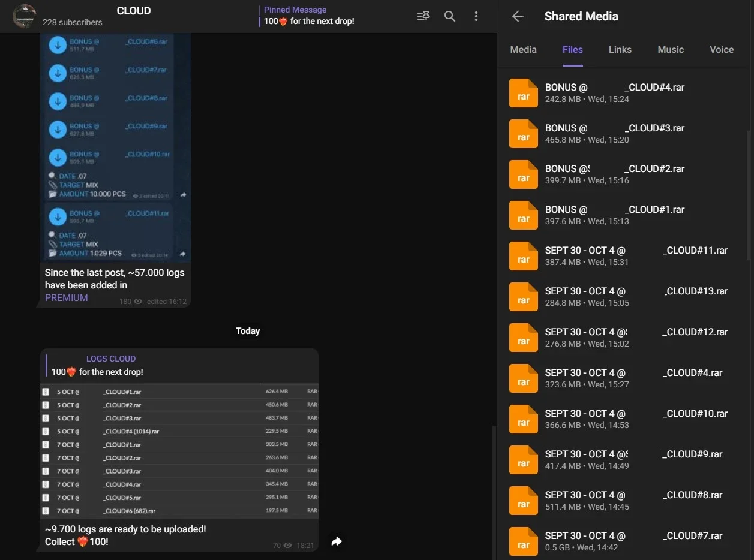This screenshot has height=560, width=754.
Task: Click the CLOUD channel avatar
Action: click(25, 16)
